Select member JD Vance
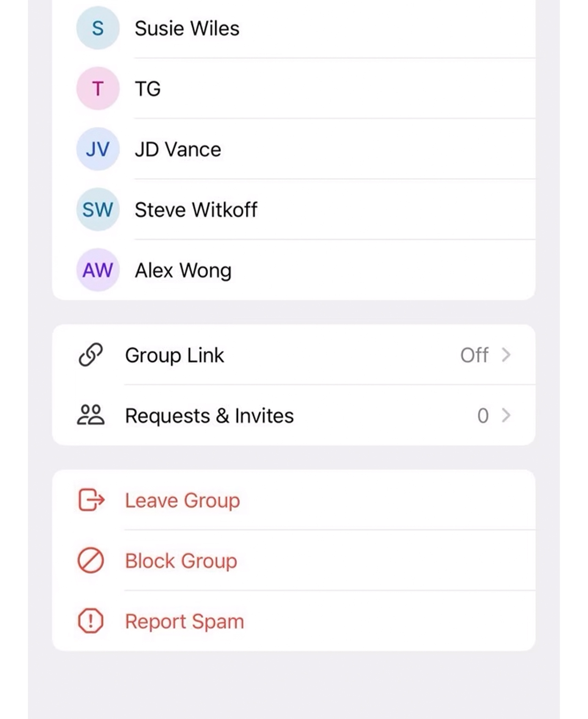The width and height of the screenshot is (588, 719). (178, 149)
